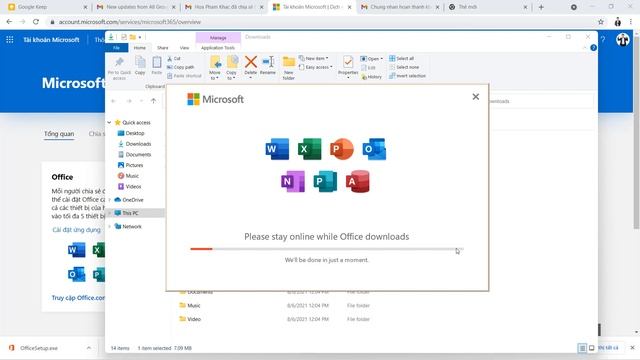Click the Access icon in the Office installer

coord(358,181)
